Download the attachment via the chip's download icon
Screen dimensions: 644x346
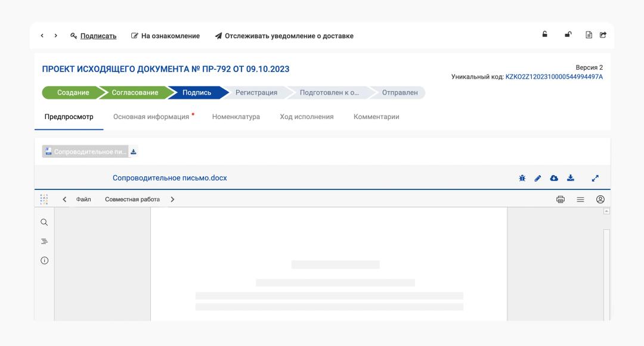[x=134, y=151]
